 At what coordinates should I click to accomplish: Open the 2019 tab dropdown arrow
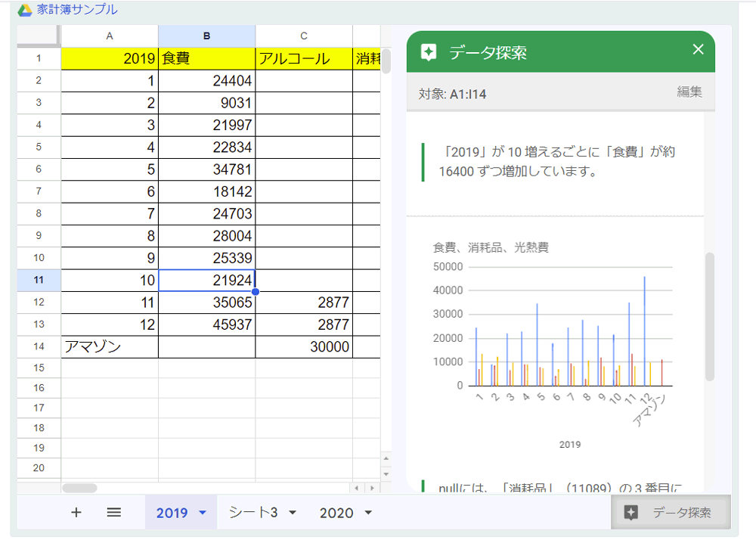click(x=203, y=513)
